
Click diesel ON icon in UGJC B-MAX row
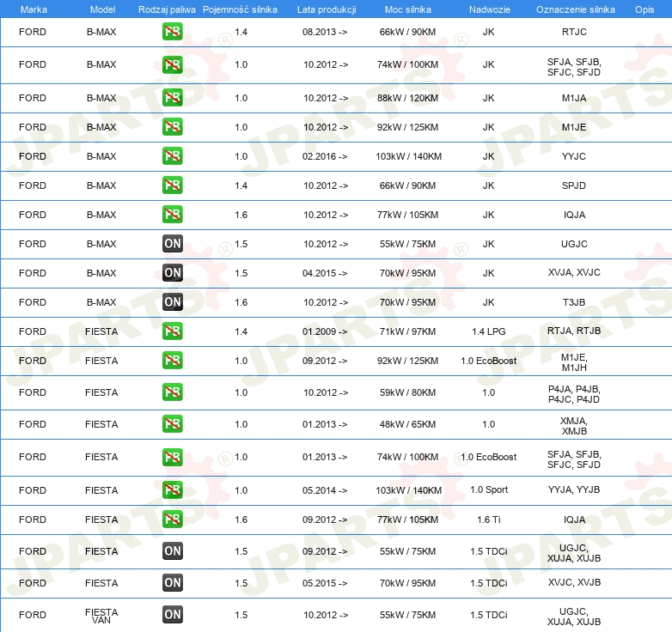[172, 243]
